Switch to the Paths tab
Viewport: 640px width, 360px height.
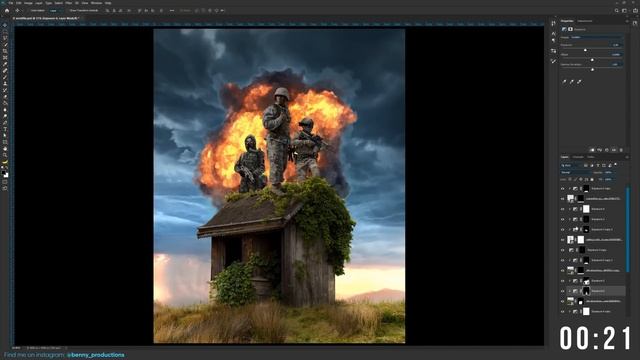(591, 157)
